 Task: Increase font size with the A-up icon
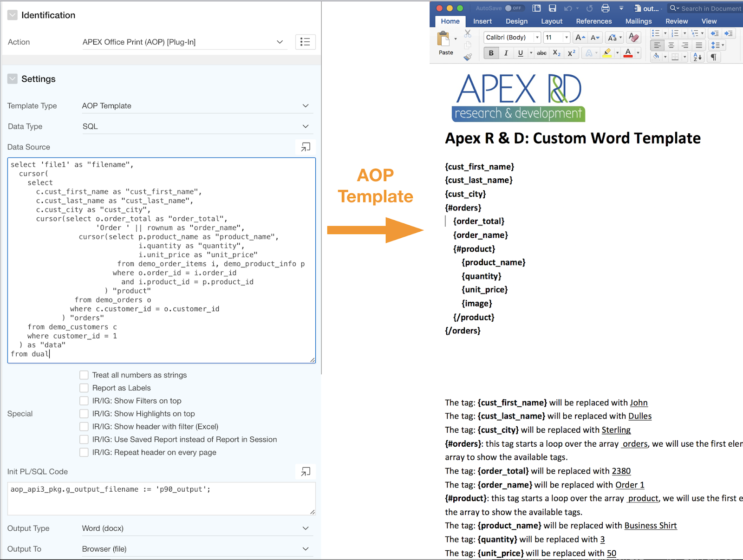[580, 38]
